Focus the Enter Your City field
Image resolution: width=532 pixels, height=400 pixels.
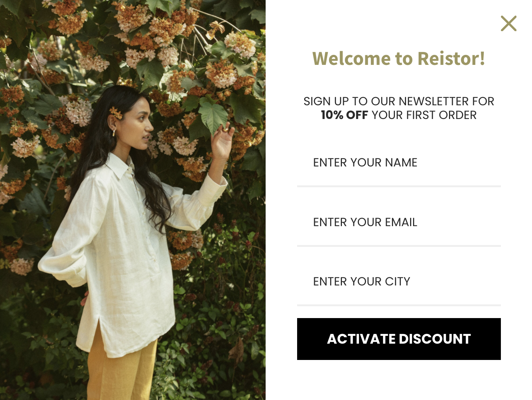pos(399,281)
